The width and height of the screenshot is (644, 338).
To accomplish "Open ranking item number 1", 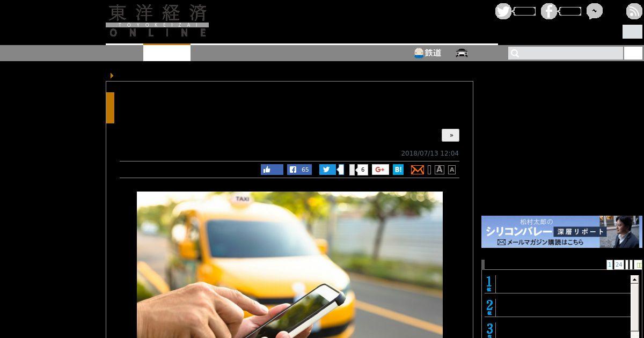I will point(557,283).
